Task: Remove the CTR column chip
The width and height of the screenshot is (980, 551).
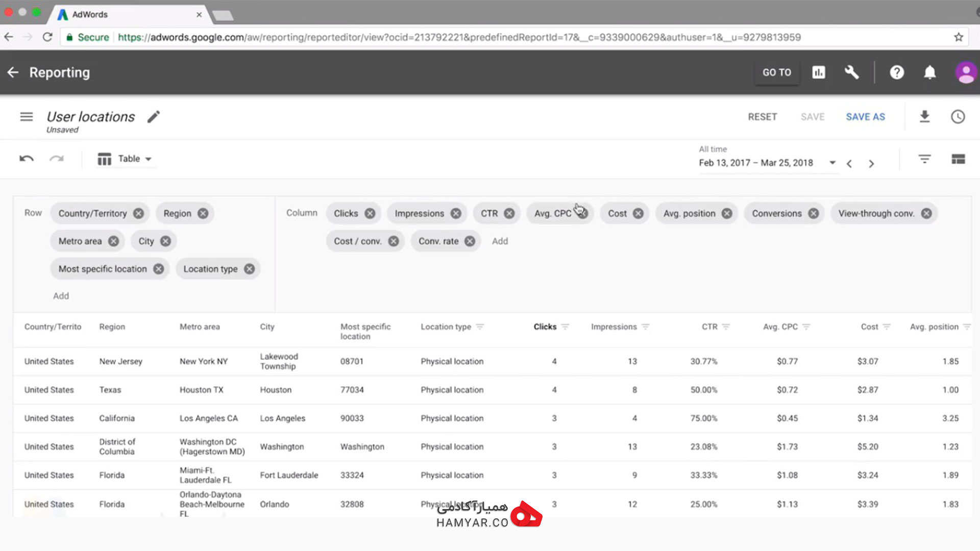Action: pos(509,213)
